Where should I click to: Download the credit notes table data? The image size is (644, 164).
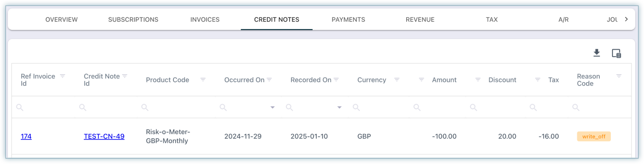tap(597, 53)
